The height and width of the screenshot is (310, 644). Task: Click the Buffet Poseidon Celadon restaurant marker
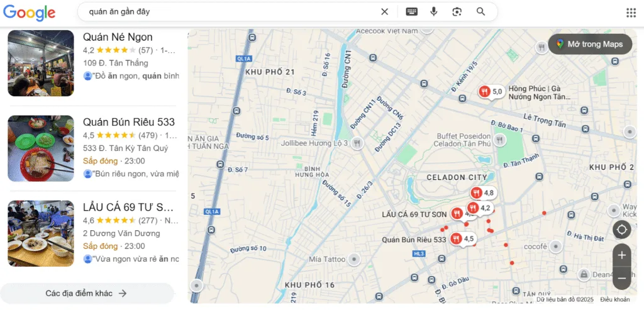pos(500,140)
